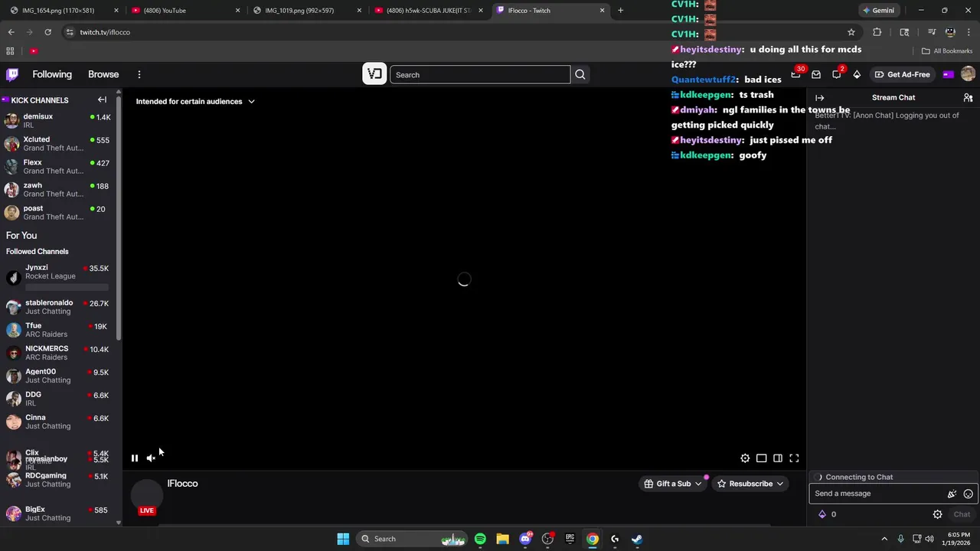The height and width of the screenshot is (551, 980).
Task: Expand Intended for certain audiences dropdown
Action: pos(195,101)
